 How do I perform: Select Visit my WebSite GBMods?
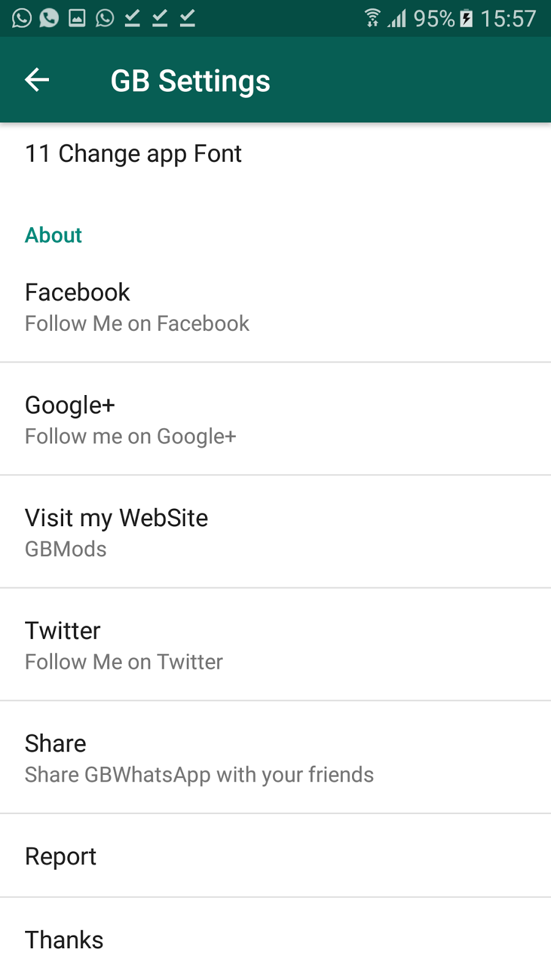[x=275, y=532]
